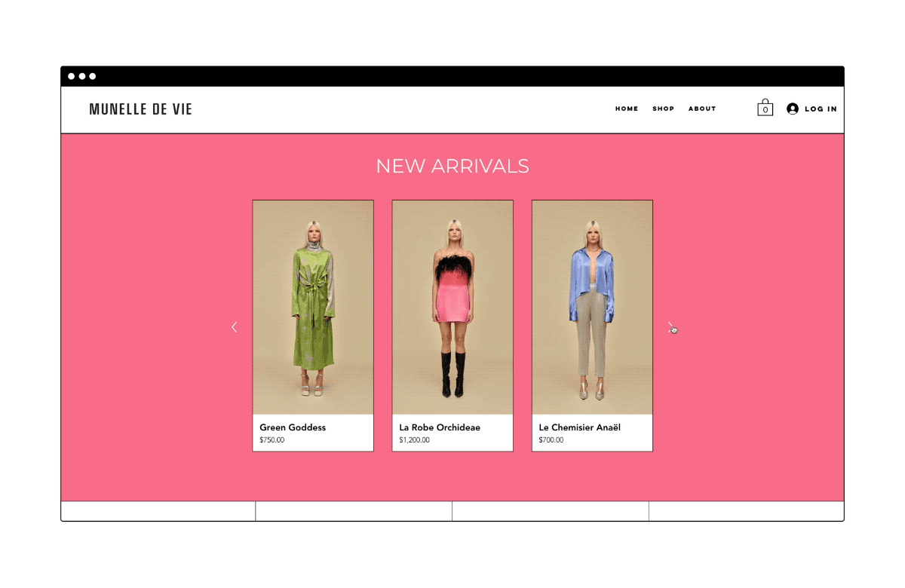
Task: Go to the HOME menu item
Action: tap(627, 109)
